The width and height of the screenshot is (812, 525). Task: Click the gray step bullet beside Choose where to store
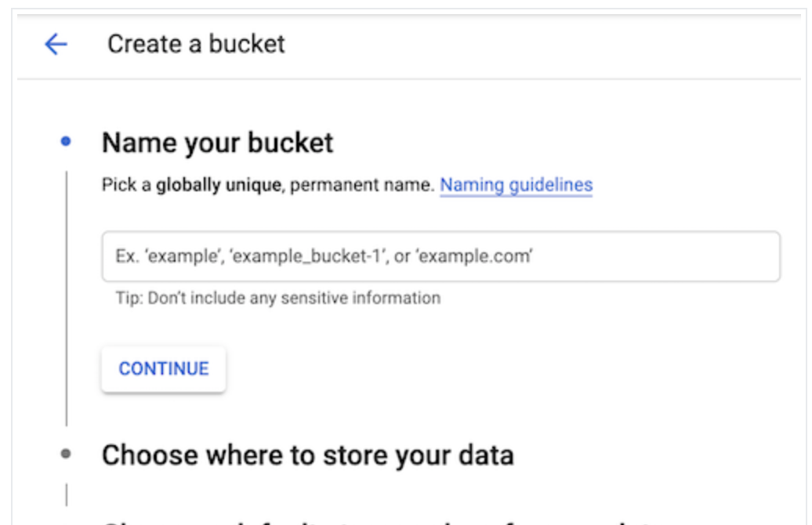[x=66, y=454]
